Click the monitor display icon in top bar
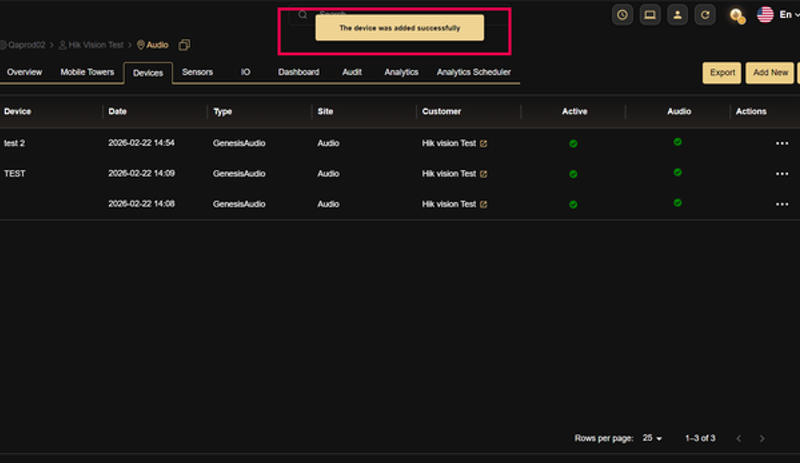This screenshot has width=800, height=463. pyautogui.click(x=649, y=15)
